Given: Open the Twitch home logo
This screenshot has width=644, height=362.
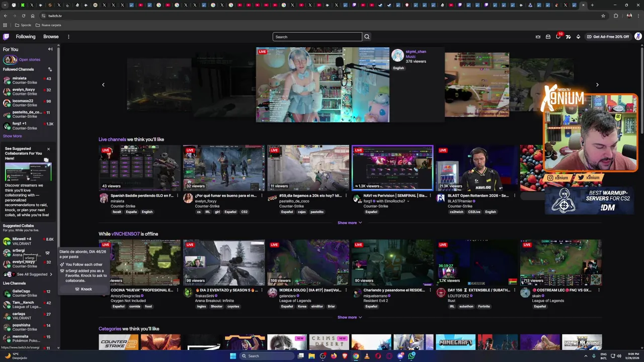Looking at the screenshot, I should (6, 37).
